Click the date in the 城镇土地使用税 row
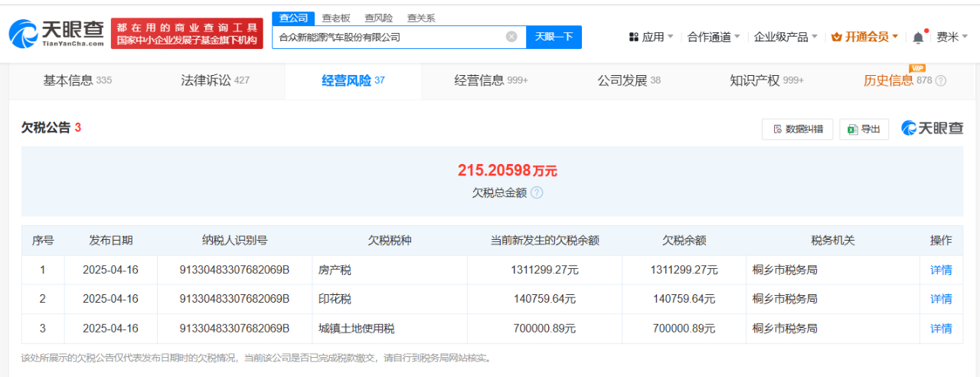Screen dimensions: 980x377 click(x=110, y=328)
